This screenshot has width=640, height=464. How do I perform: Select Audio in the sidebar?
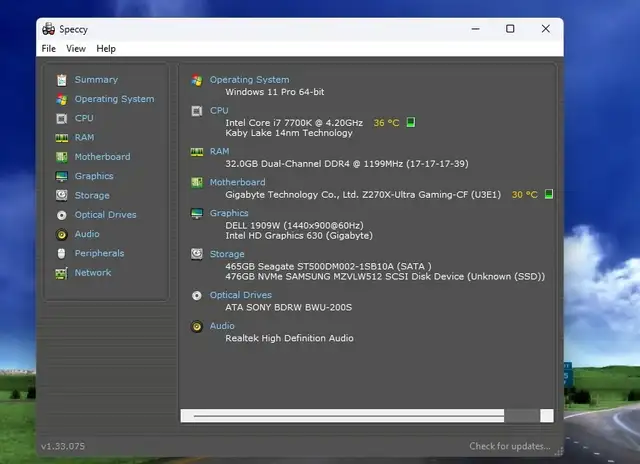[87, 234]
